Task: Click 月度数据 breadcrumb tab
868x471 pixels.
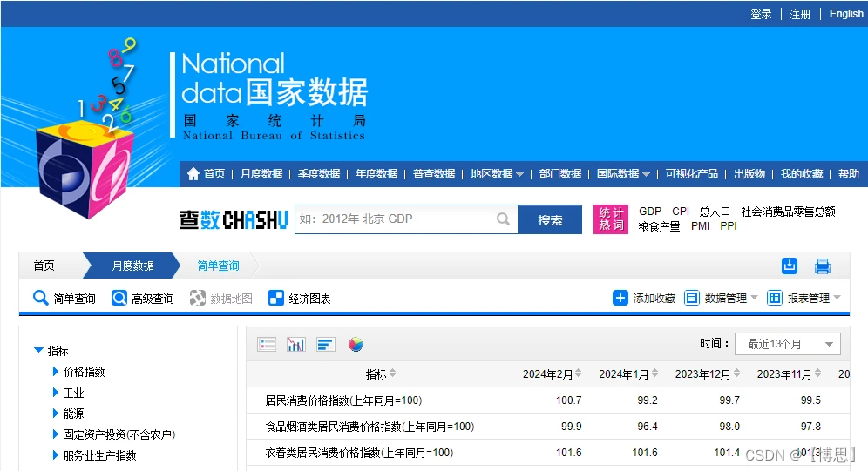Action: (x=132, y=266)
